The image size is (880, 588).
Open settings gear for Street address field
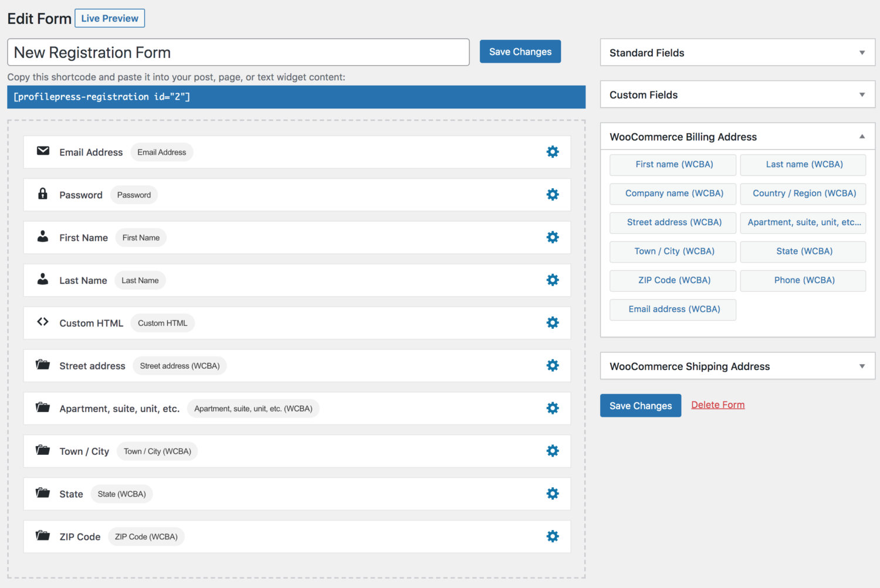553,366
